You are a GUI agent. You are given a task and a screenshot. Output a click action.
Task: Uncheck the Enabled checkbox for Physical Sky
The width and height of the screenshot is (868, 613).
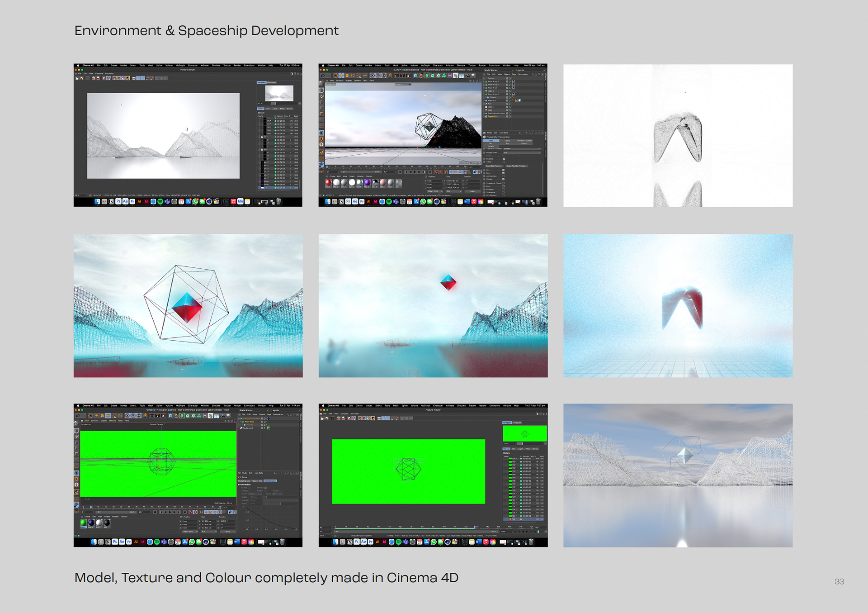tap(504, 159)
